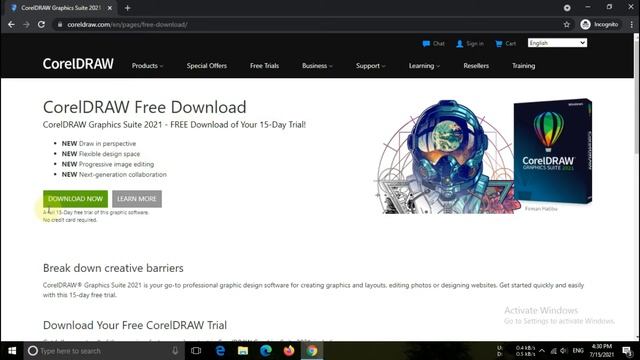640x360 pixels.
Task: Click Sign in at the top
Action: (470, 43)
